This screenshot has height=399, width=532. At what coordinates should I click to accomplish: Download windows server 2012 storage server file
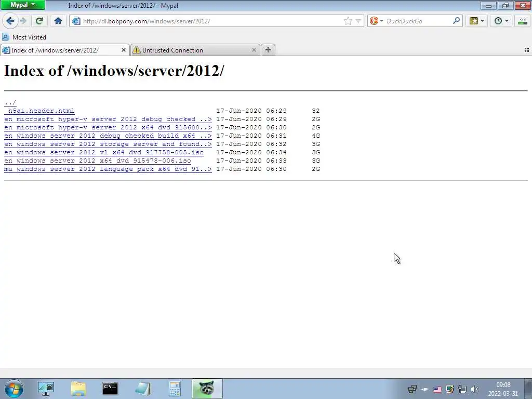(x=108, y=144)
